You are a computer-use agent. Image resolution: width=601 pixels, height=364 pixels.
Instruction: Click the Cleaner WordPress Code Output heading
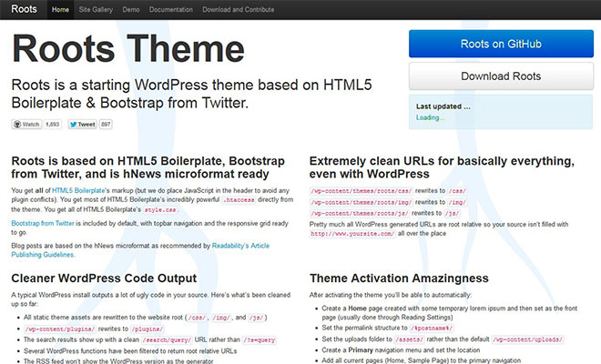click(104, 278)
